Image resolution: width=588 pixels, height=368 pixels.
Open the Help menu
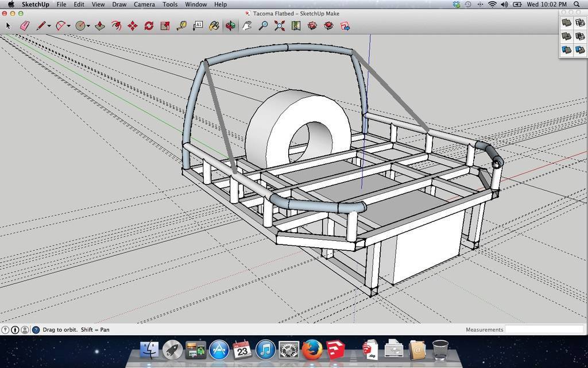tap(220, 5)
